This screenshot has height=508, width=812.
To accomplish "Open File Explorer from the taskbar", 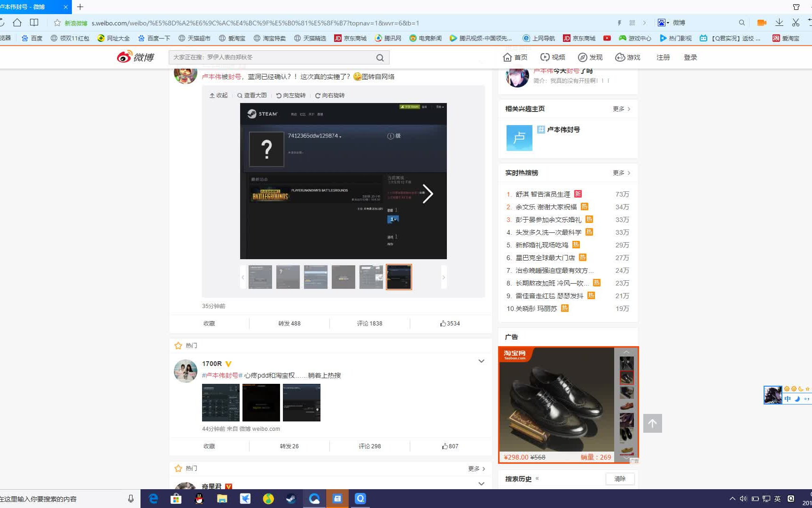I will coord(222,499).
